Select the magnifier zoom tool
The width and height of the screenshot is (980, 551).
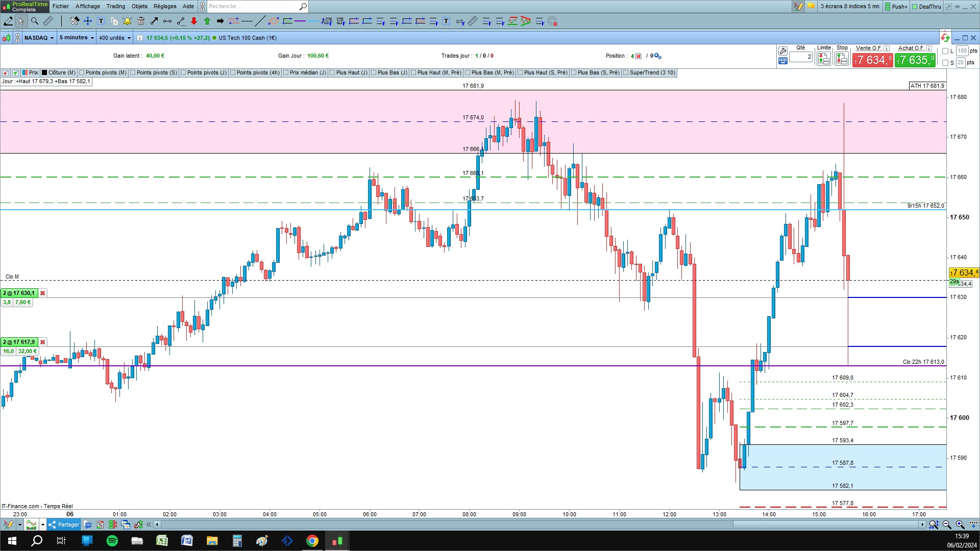pos(35,21)
